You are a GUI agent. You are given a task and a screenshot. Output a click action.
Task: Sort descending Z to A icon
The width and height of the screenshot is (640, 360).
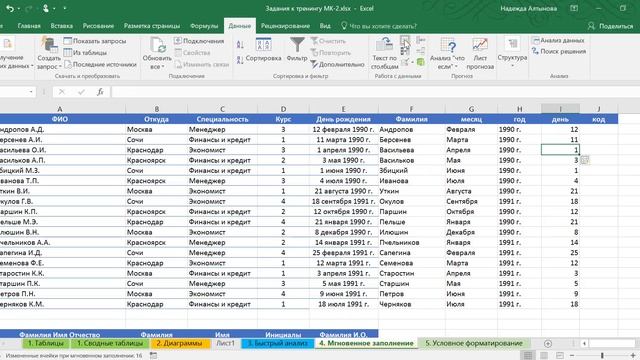coord(240,60)
